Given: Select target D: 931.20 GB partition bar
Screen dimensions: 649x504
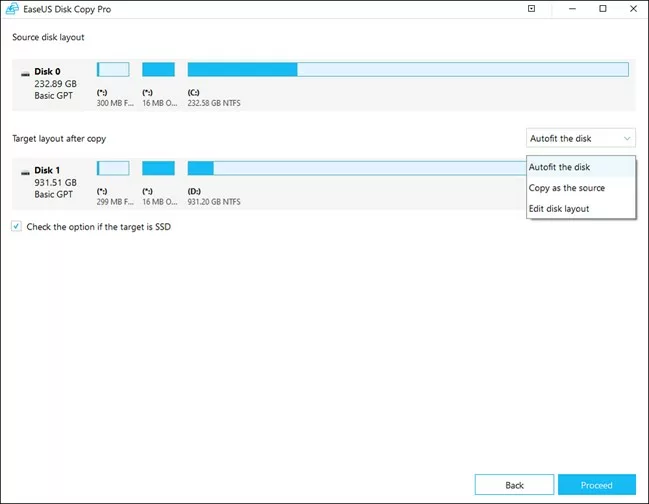Looking at the screenshot, I should (357, 168).
